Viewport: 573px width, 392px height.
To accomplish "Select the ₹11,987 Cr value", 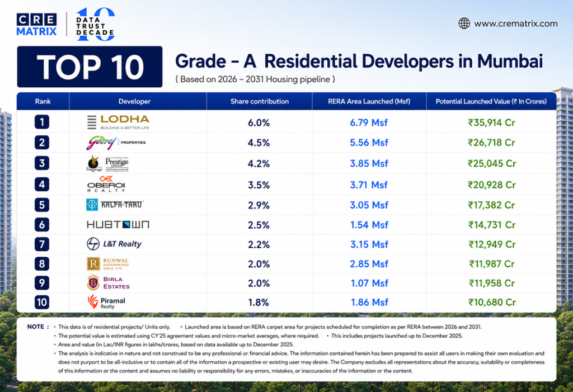I will coord(492,264).
